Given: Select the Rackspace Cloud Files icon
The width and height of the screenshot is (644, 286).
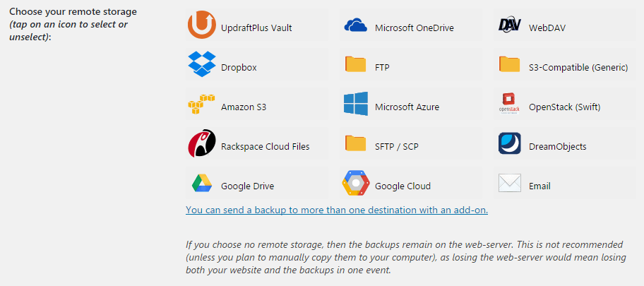Looking at the screenshot, I should click(x=202, y=143).
